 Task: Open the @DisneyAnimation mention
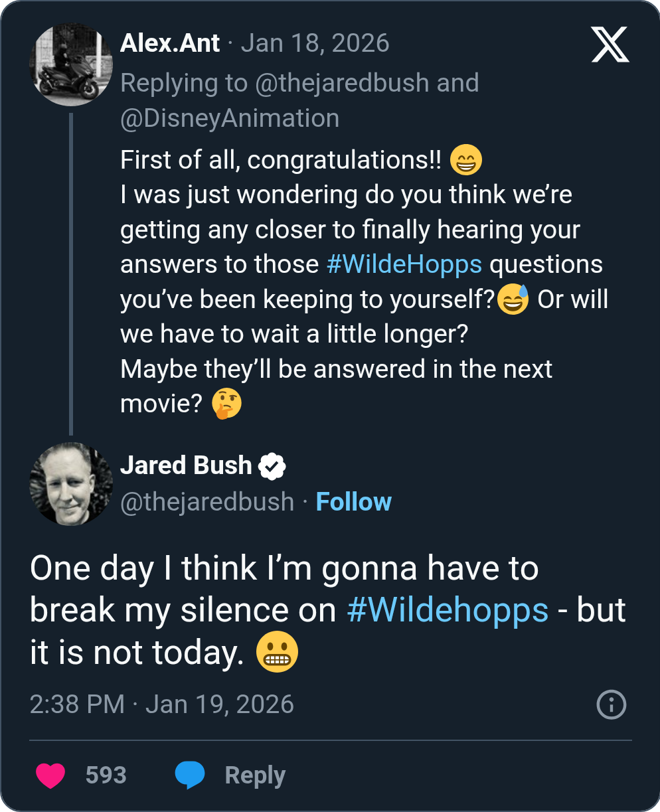230,118
